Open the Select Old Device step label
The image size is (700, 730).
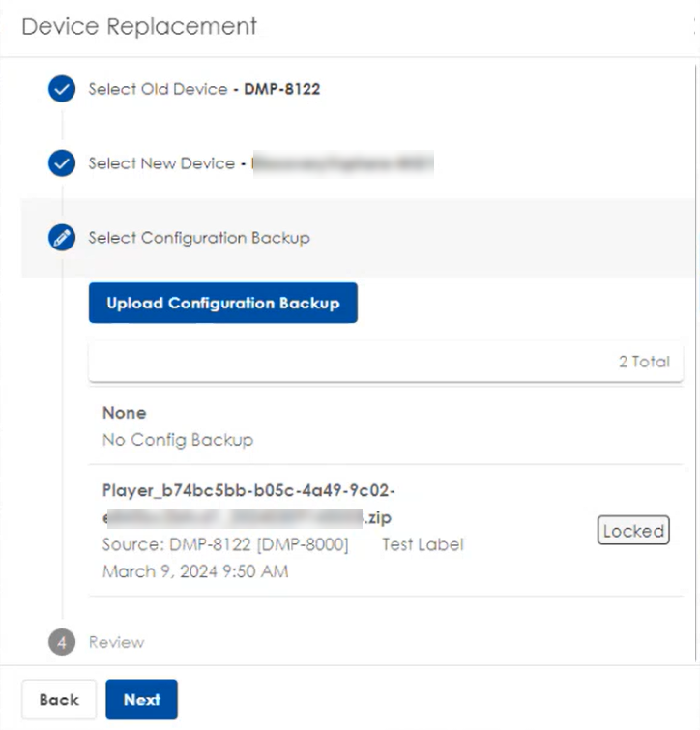point(158,89)
